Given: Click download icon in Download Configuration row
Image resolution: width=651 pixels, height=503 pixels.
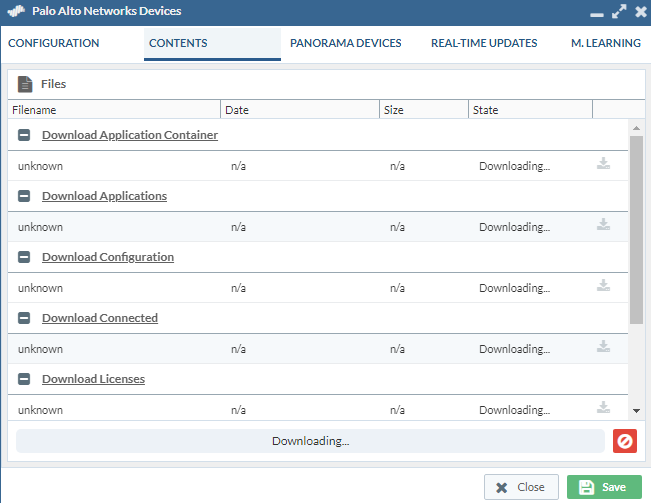Looking at the screenshot, I should click(603, 286).
